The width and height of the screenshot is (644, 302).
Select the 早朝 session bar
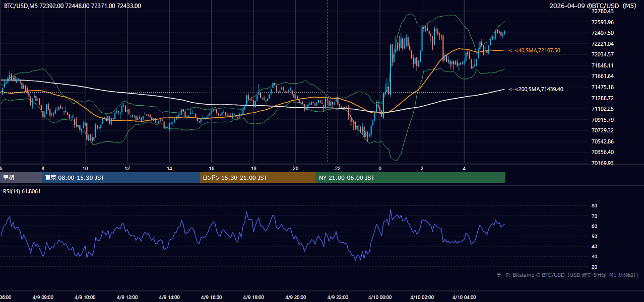[21, 178]
